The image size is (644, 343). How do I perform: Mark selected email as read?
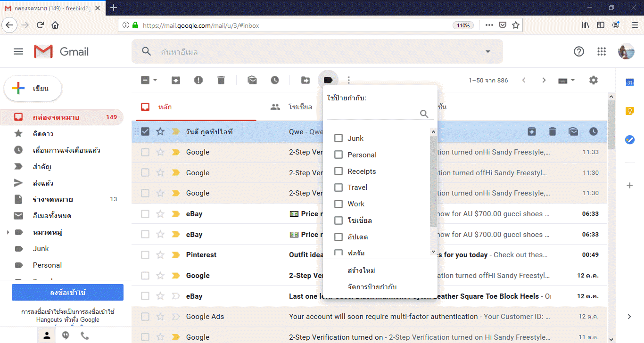click(252, 80)
